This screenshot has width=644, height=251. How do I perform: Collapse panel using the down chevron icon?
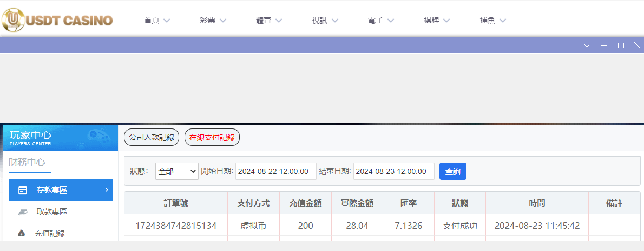(587, 46)
